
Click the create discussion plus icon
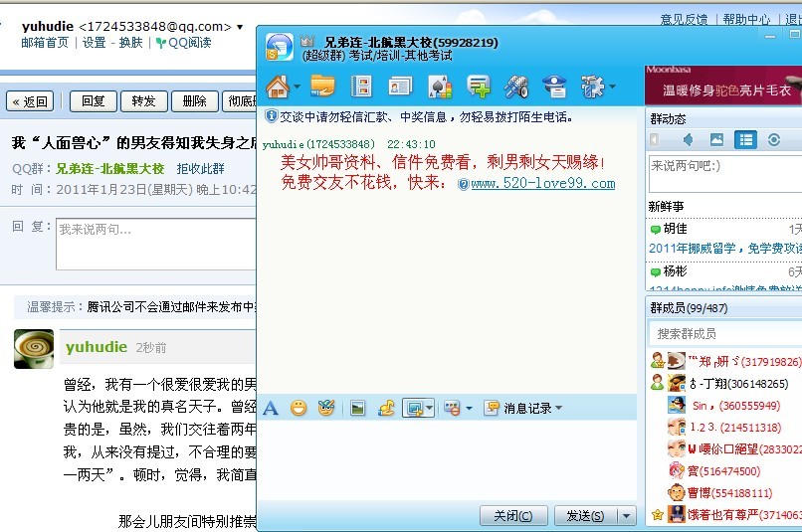[x=479, y=87]
